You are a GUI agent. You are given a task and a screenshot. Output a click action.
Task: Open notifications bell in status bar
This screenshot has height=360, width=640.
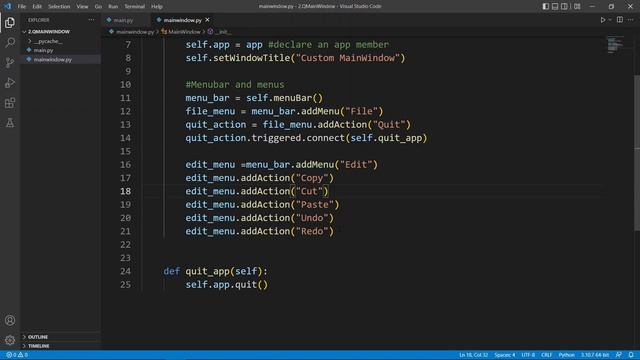631,355
